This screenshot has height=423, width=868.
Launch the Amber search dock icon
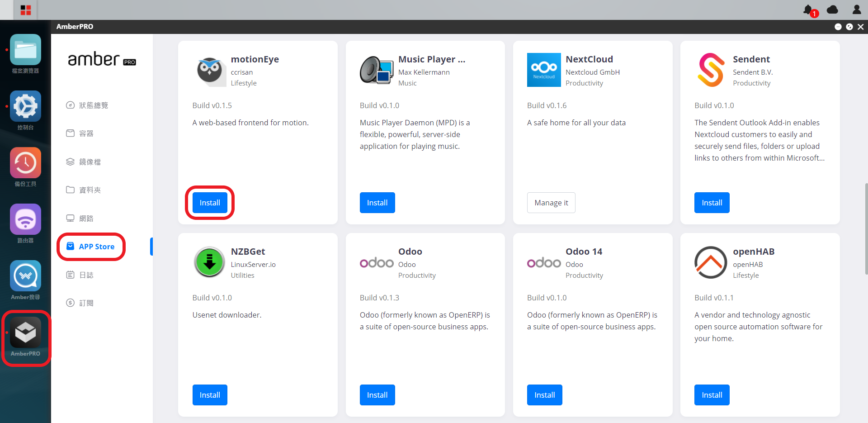(25, 276)
